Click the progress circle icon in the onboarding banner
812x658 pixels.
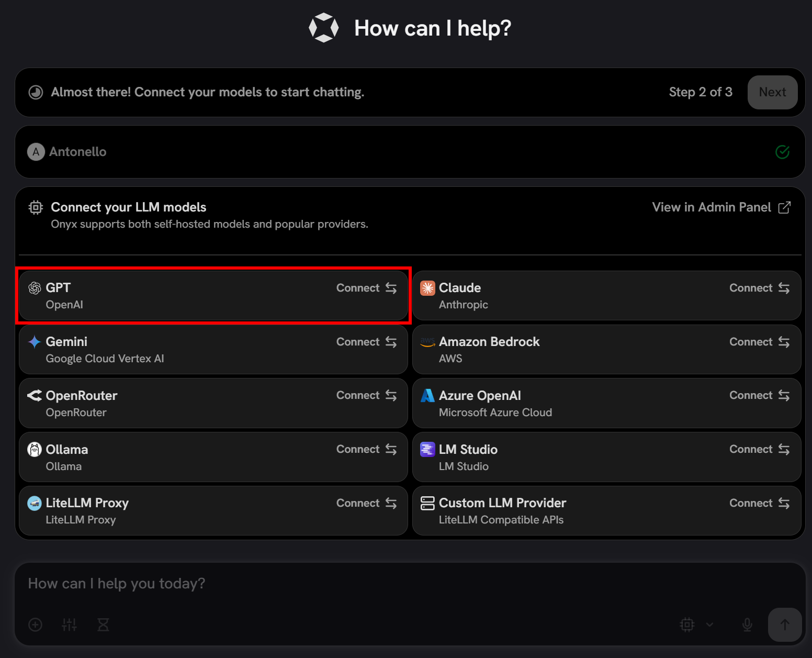pos(36,92)
